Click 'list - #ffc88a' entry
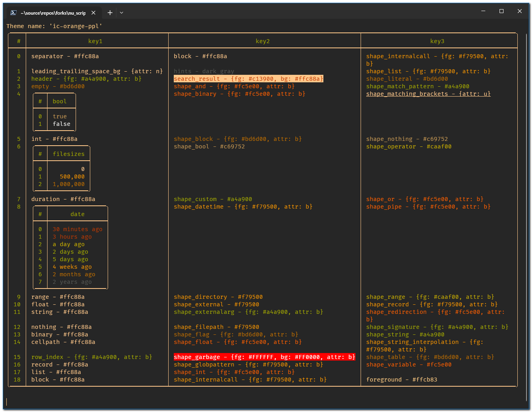 (x=56, y=372)
